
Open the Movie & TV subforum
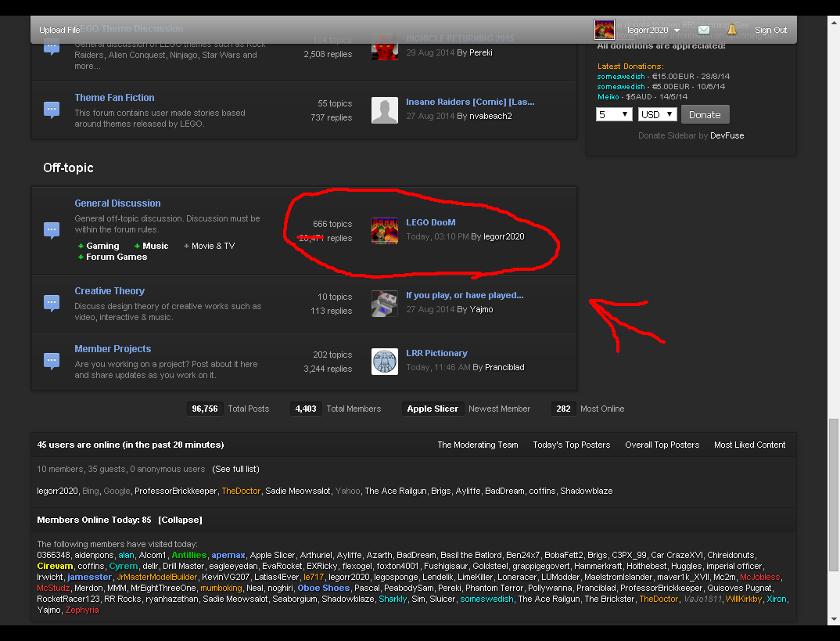click(x=214, y=246)
